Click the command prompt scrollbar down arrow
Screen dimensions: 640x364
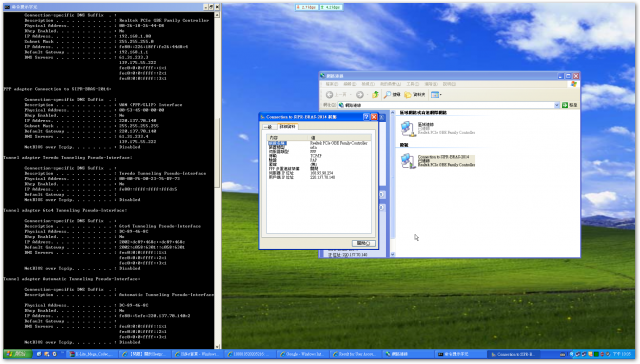pyautogui.click(x=217, y=346)
